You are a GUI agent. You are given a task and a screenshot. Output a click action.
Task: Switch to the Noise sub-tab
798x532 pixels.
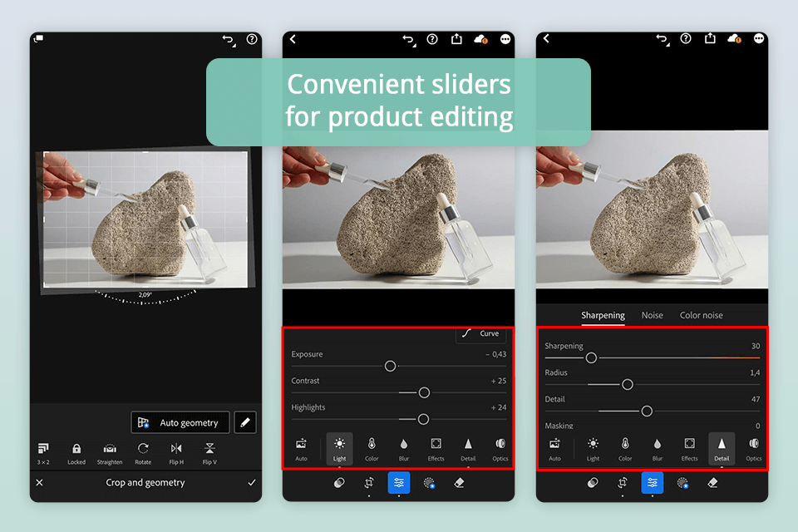(652, 315)
